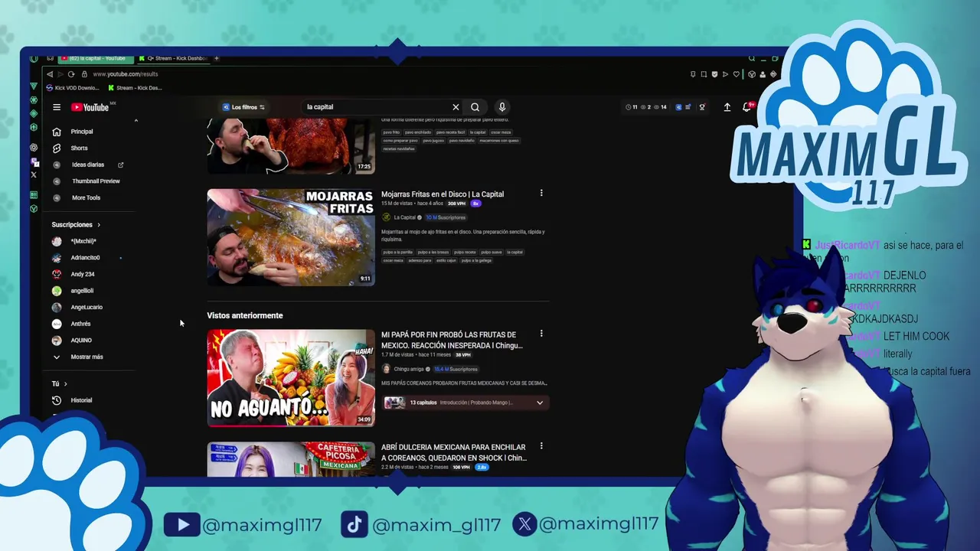980x551 pixels.
Task: Open MI PAPÁ POR FIN PROBÓ video title
Action: click(x=452, y=340)
